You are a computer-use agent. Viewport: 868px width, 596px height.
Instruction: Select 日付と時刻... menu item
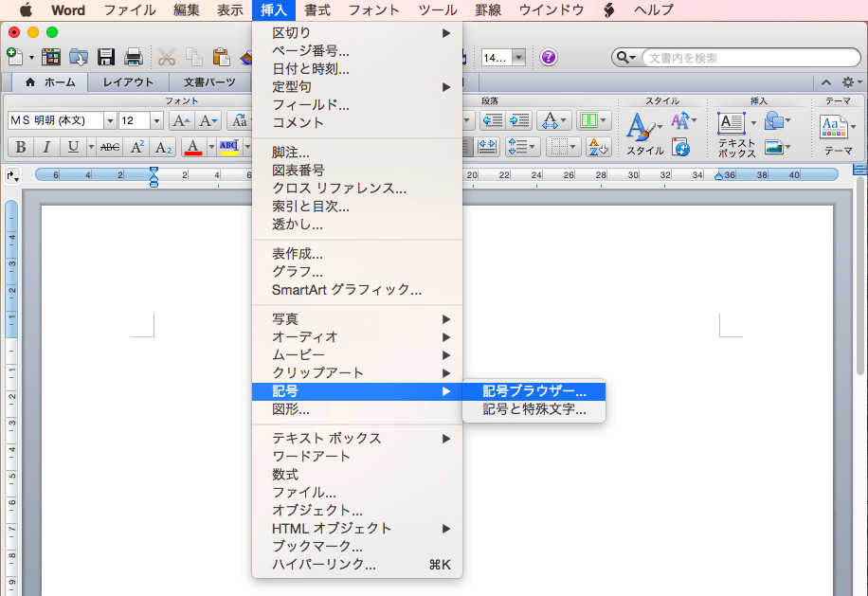tap(357, 69)
